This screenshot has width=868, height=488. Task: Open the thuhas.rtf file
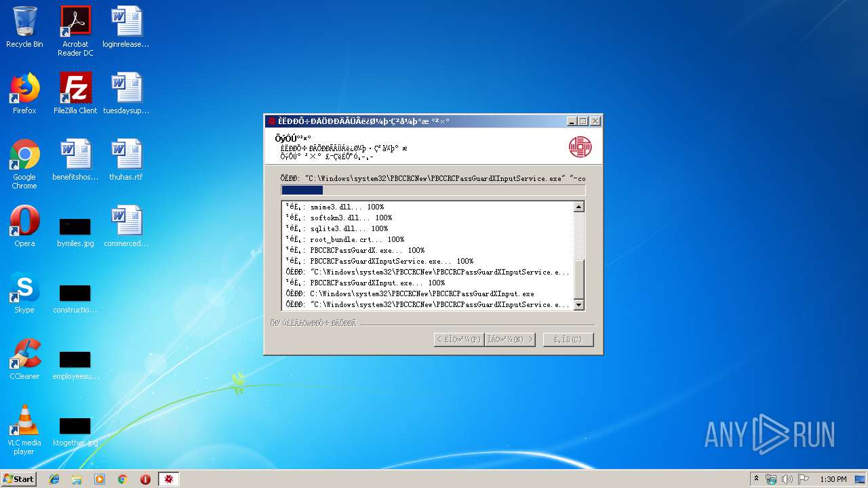[x=126, y=160]
